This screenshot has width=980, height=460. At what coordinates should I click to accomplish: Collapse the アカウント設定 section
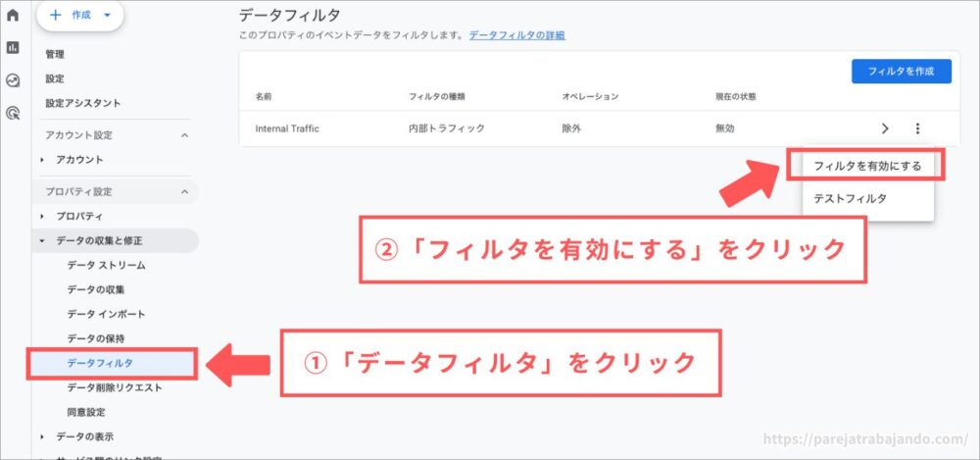pos(184,135)
